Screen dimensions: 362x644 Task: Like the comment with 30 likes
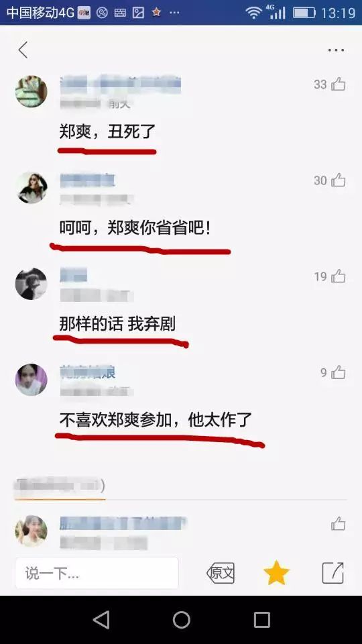coord(338,180)
